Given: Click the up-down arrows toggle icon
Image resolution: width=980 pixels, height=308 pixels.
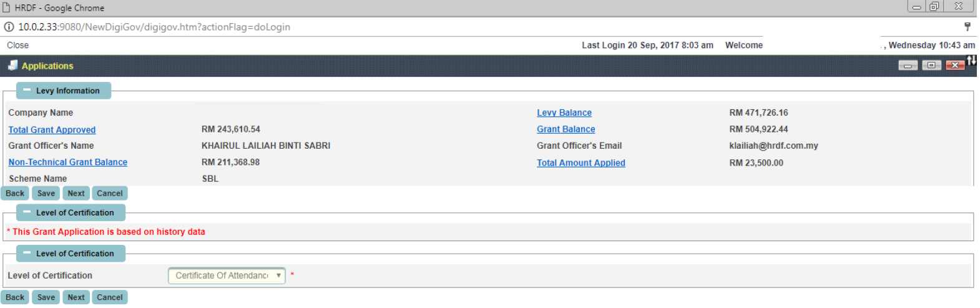Looking at the screenshot, I should (971, 61).
